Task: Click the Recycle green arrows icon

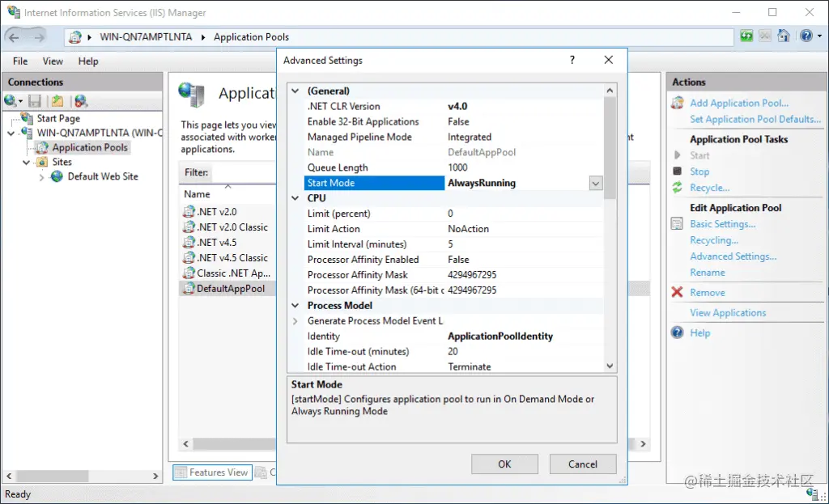Action: pos(678,187)
